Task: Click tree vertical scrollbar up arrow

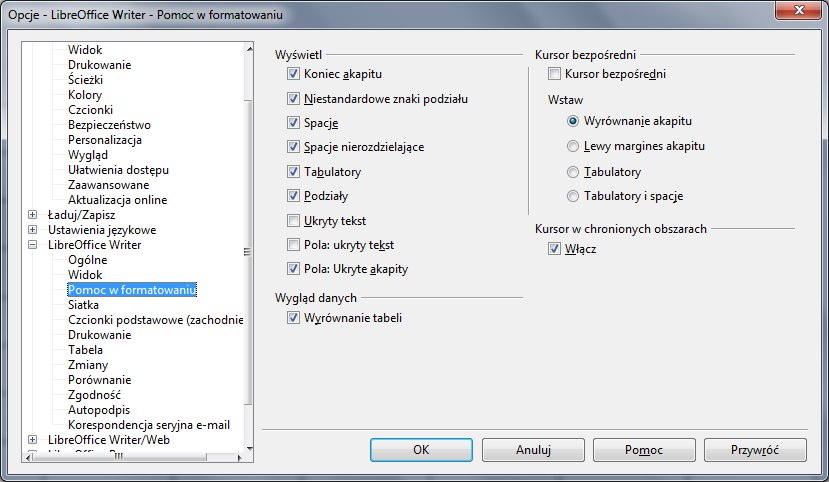Action: click(x=249, y=49)
